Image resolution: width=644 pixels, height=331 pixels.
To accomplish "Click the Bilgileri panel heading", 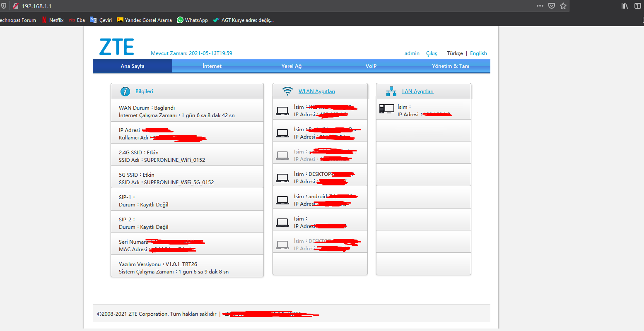I will point(144,91).
